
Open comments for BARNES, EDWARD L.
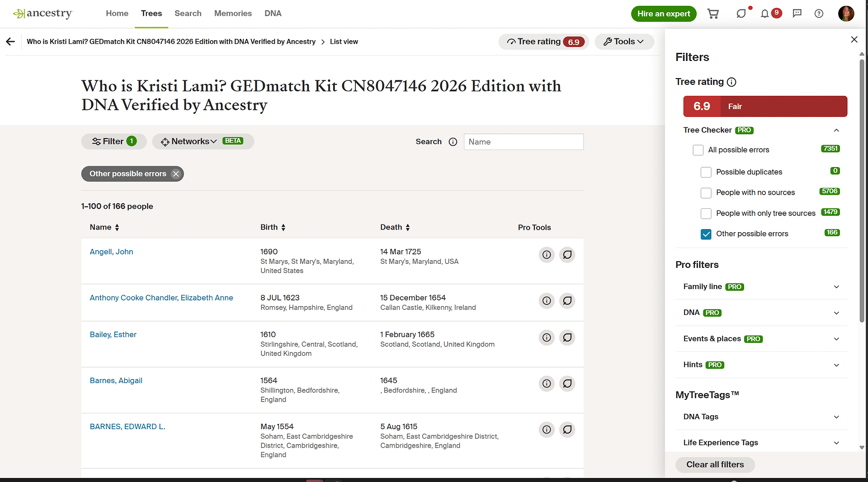[567, 430]
